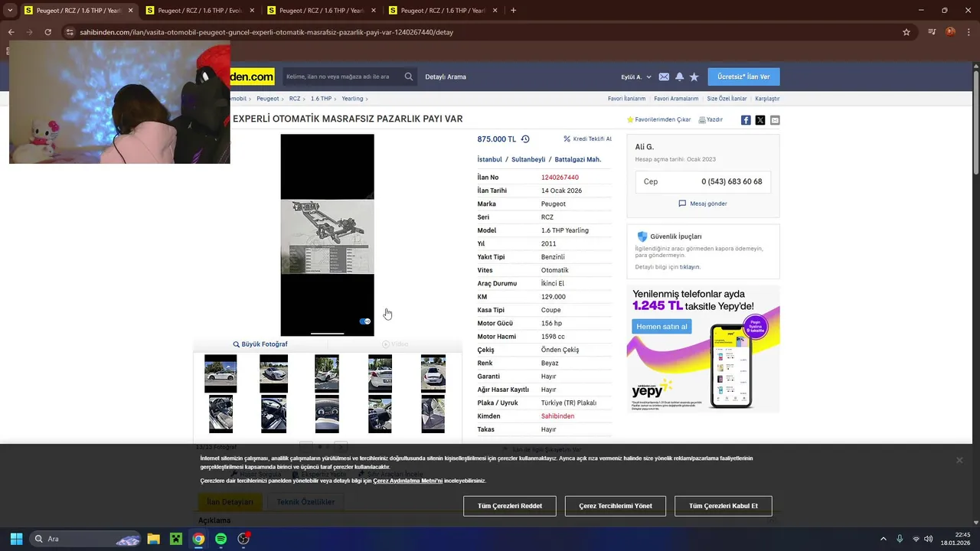Click tıklayın link in Güvenlik İpuçları
This screenshot has width=980, height=551.
[690, 267]
